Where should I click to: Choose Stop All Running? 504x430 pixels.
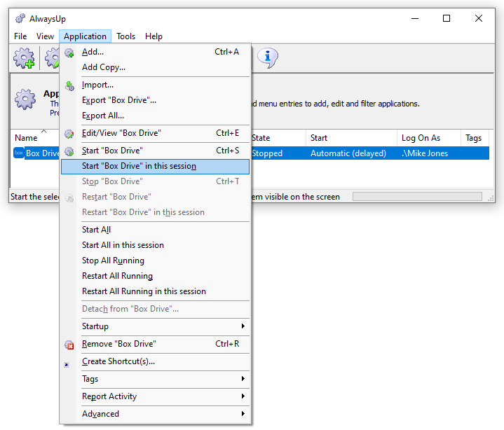click(x=155, y=261)
